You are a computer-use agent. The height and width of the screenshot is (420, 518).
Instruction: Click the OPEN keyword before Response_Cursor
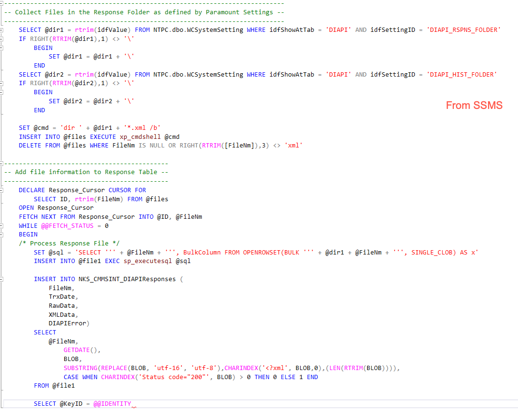tap(26, 208)
